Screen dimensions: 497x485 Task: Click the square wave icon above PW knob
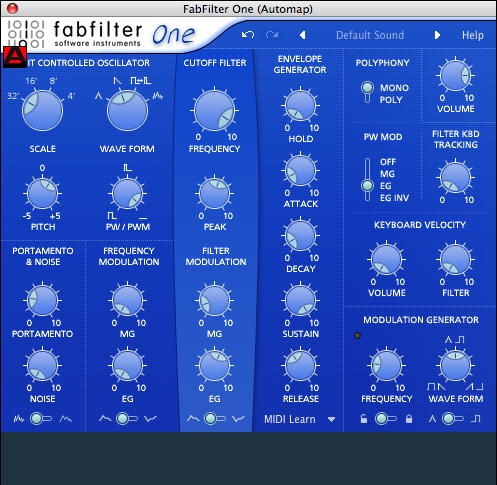[127, 167]
